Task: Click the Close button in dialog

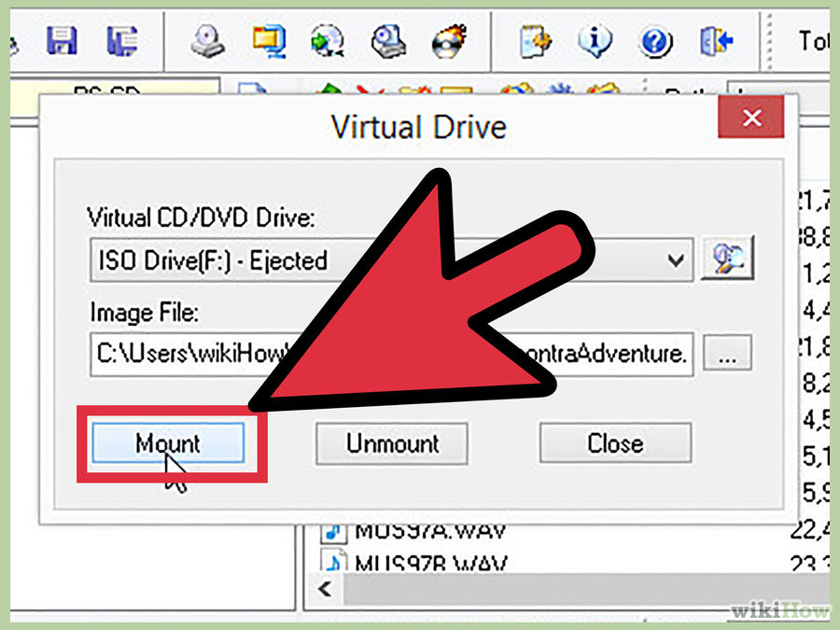Action: point(615,443)
